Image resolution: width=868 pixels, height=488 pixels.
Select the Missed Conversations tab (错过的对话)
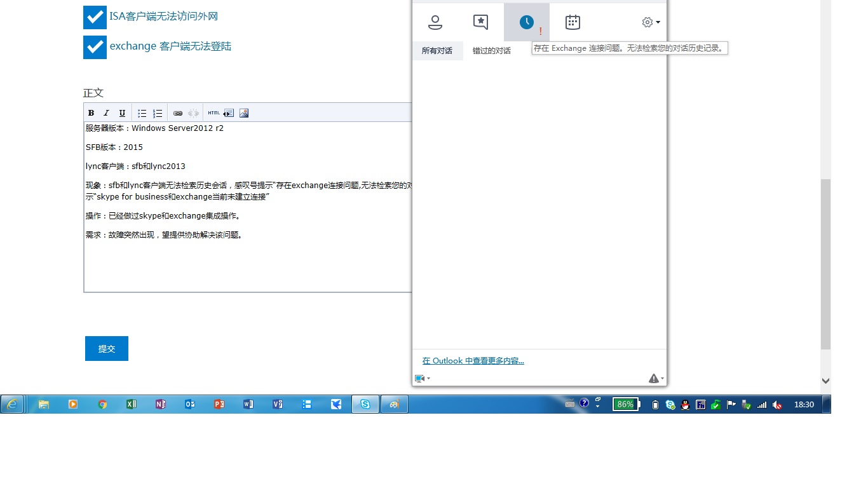point(492,51)
